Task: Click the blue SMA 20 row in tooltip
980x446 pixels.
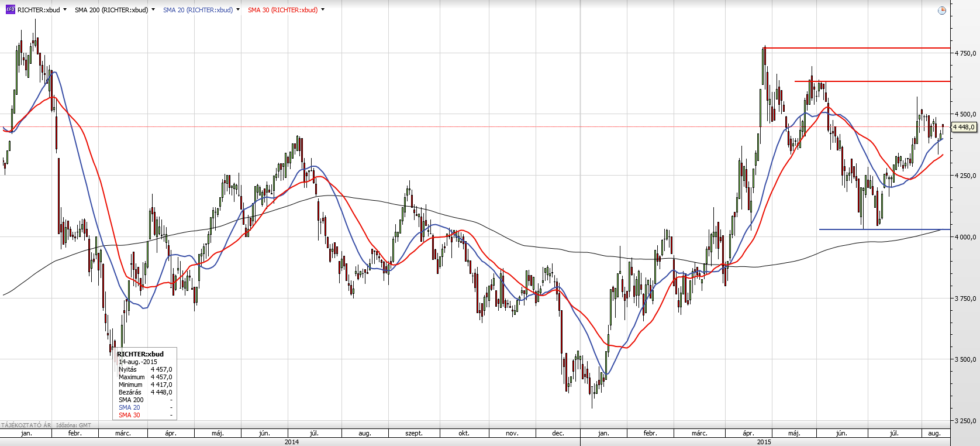Action: coord(145,407)
